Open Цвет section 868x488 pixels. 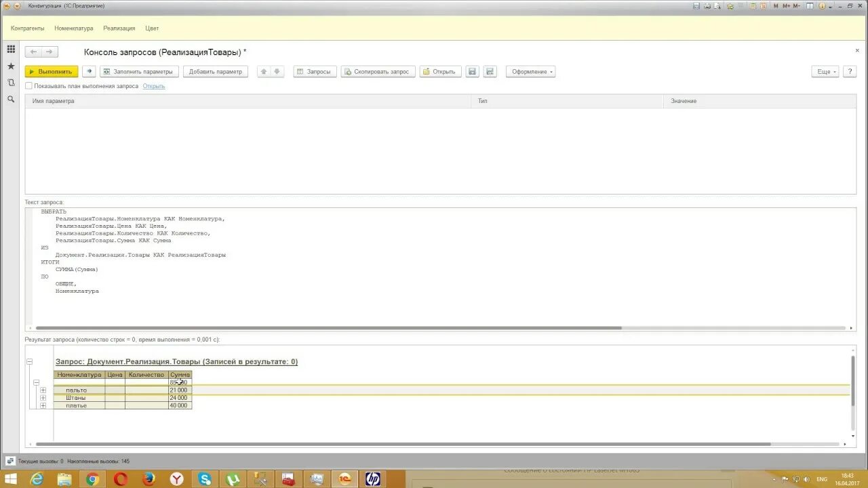pyautogui.click(x=152, y=28)
